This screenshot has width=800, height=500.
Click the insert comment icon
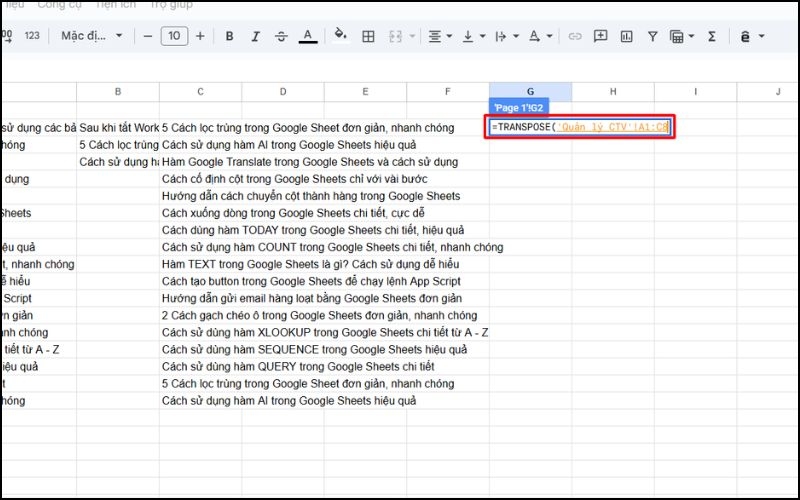601,36
